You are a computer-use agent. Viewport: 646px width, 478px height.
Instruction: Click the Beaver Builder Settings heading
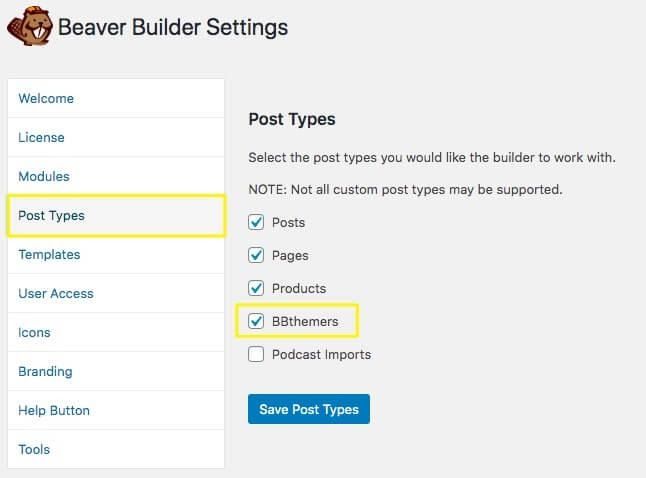click(x=173, y=28)
